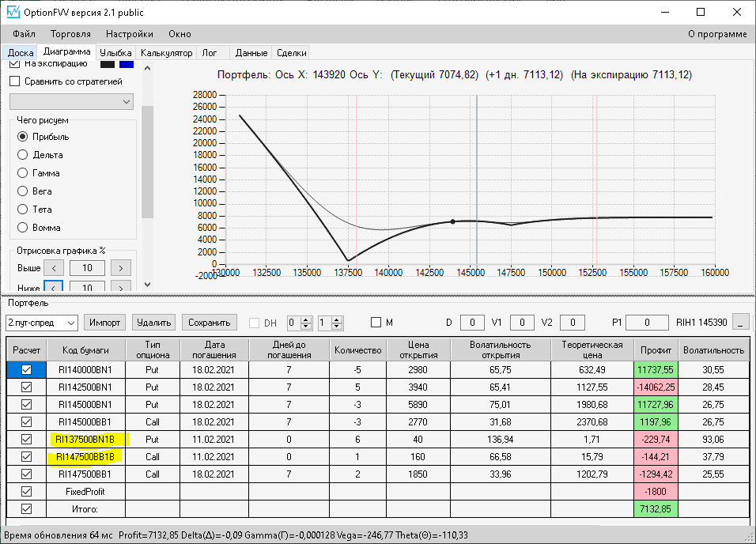
Task: Click the D input field
Action: [472, 322]
